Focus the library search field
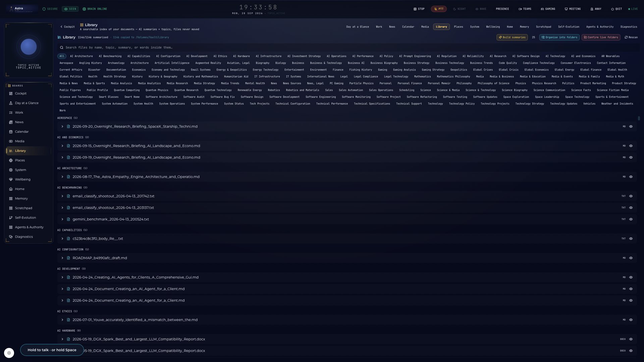Screen dimensions: 644x362 (x=348, y=48)
